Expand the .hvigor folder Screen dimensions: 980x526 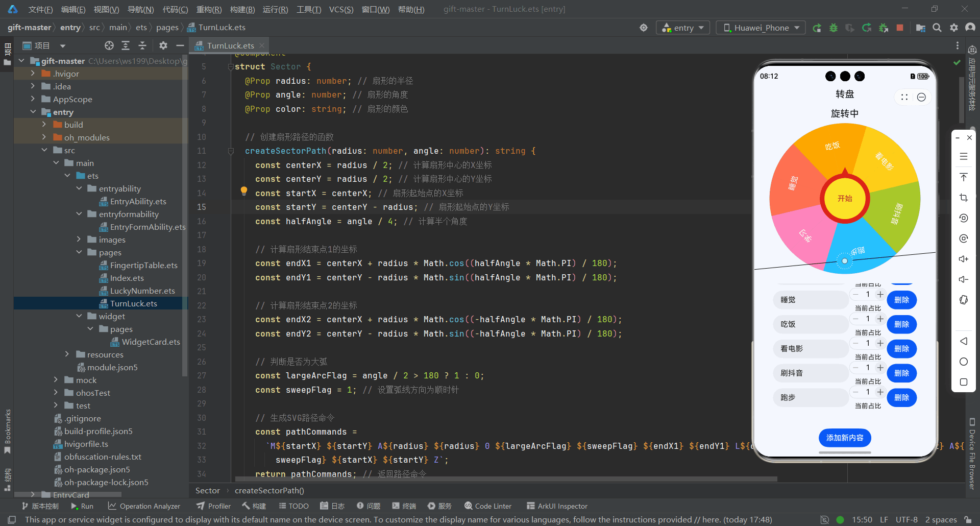click(x=33, y=74)
